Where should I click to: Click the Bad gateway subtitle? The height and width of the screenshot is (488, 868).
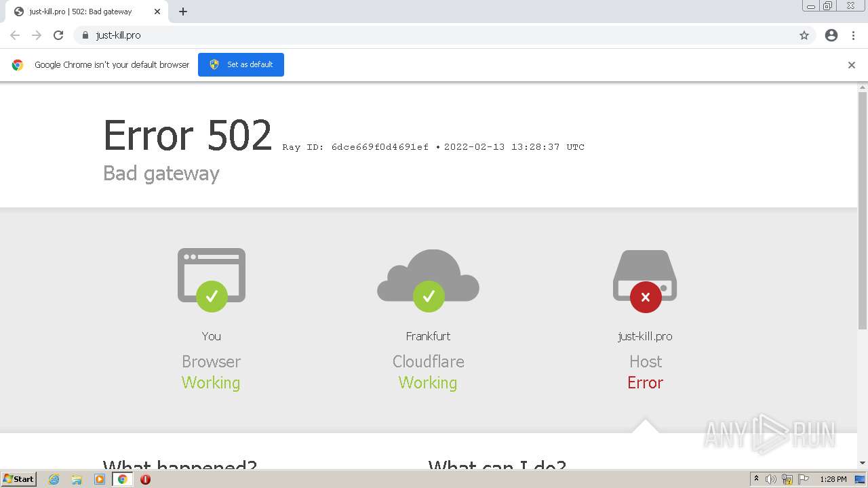pos(161,174)
